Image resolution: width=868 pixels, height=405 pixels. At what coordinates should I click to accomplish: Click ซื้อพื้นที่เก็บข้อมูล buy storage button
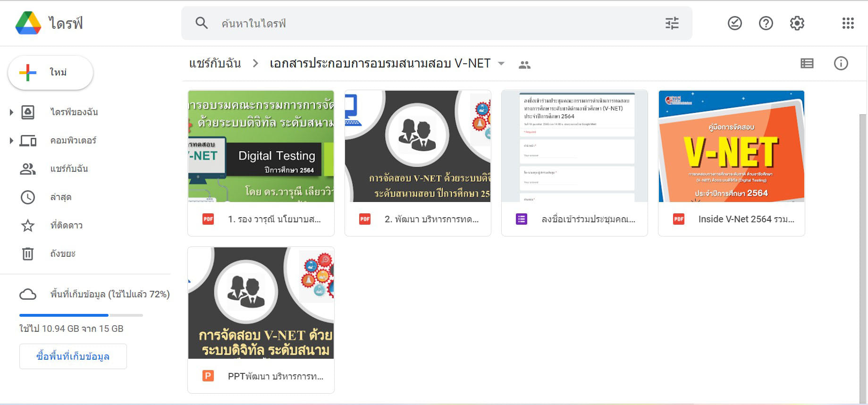[73, 356]
